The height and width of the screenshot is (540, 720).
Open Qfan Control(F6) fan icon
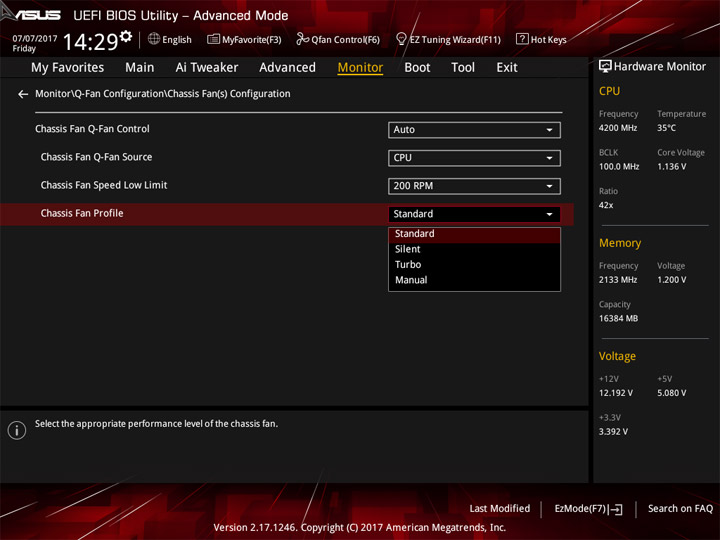click(302, 39)
